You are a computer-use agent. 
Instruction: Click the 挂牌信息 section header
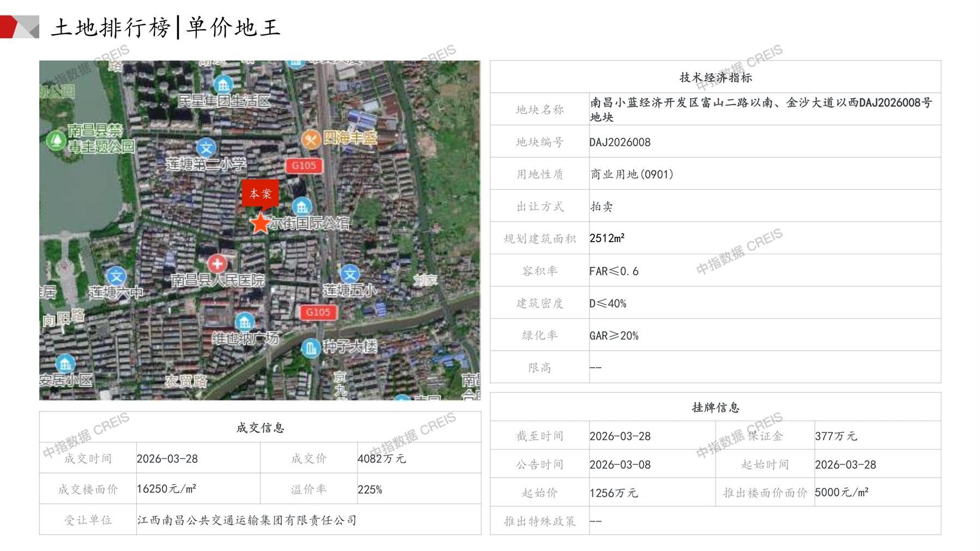point(715,408)
